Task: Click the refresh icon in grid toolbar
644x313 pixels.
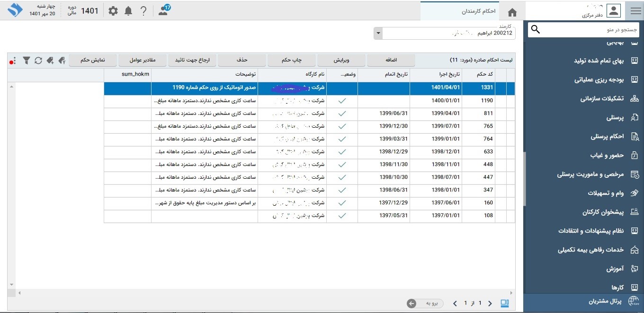Action: [38, 61]
